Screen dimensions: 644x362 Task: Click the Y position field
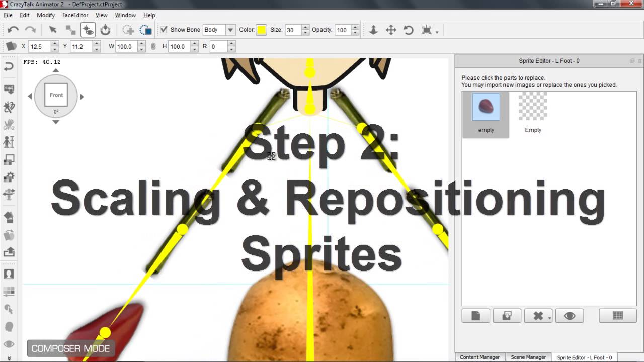80,46
